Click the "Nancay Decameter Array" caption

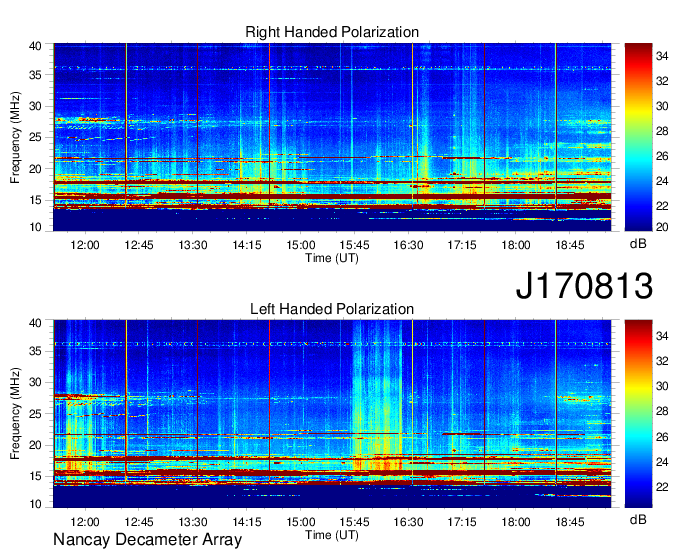[x=147, y=540]
